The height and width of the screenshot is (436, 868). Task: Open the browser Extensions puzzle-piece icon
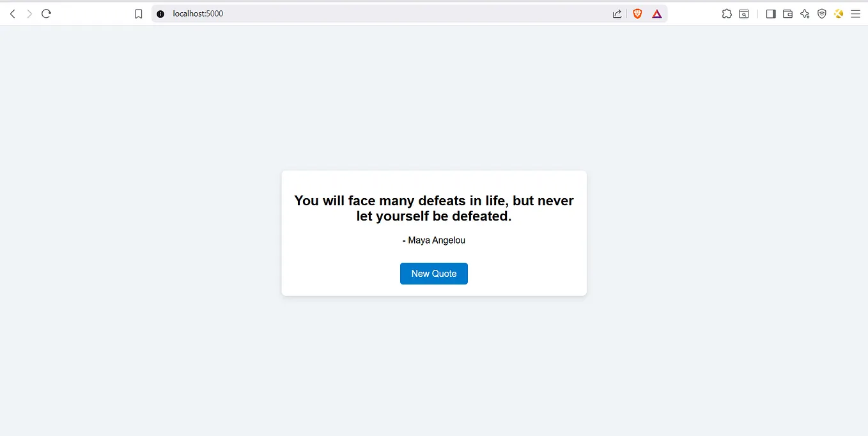(x=727, y=13)
